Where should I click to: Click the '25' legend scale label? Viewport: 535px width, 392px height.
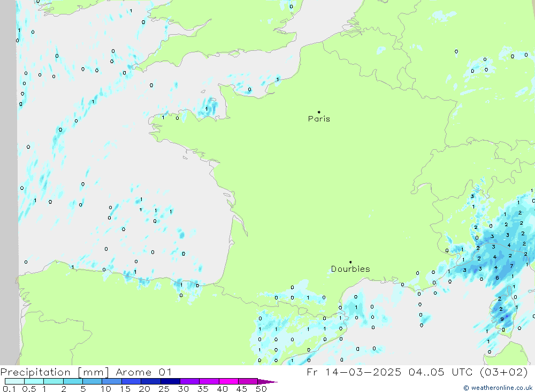pyautogui.click(x=164, y=389)
